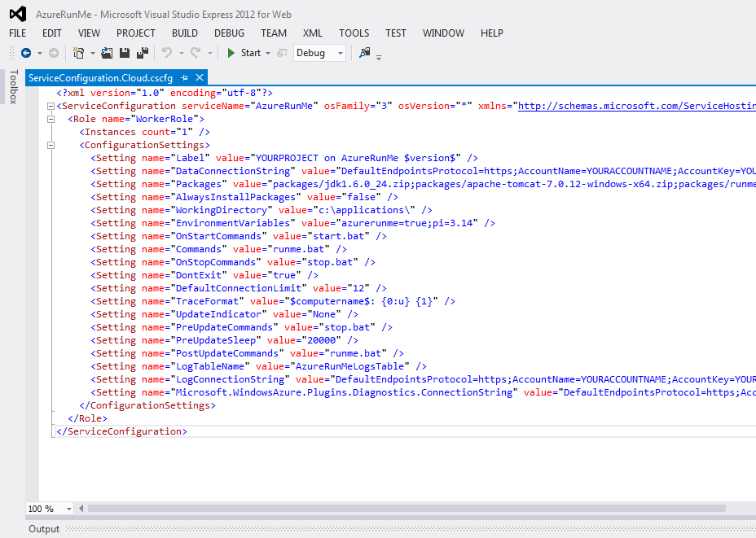Click the Navigate Forward arrow icon
Image resolution: width=756 pixels, height=538 pixels.
point(54,53)
